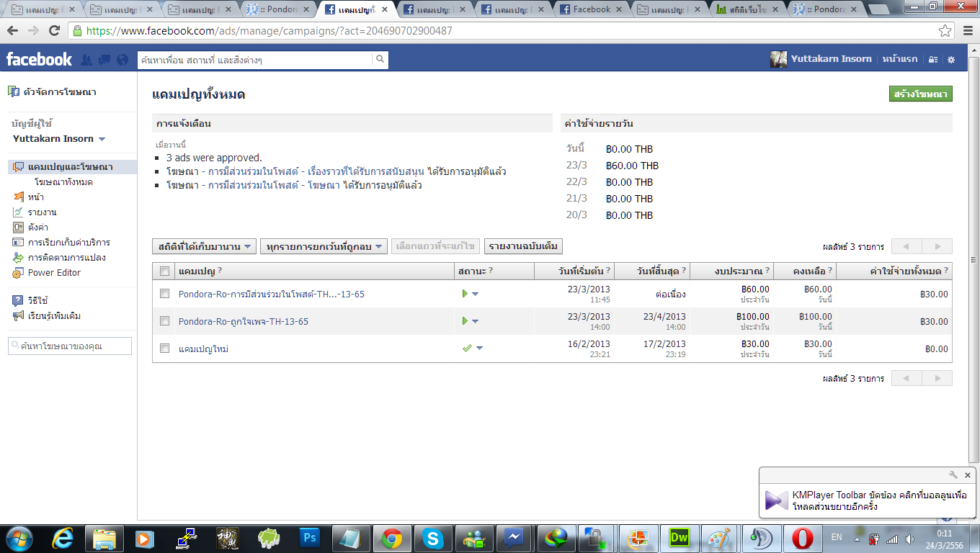Open privacy shortcuts lock icon
This screenshot has width=980, height=553.
pyautogui.click(x=933, y=60)
